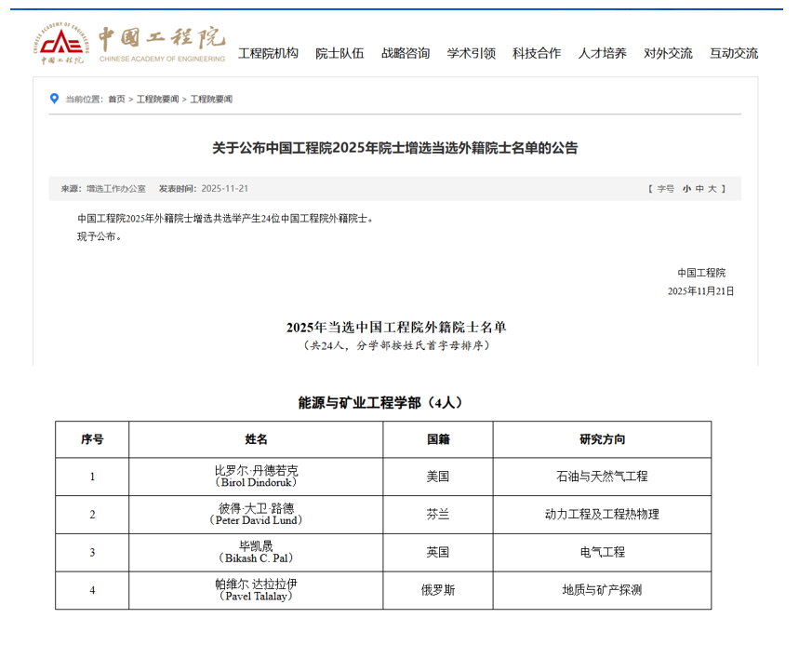Select 学术引领 in the top navigation

(471, 53)
